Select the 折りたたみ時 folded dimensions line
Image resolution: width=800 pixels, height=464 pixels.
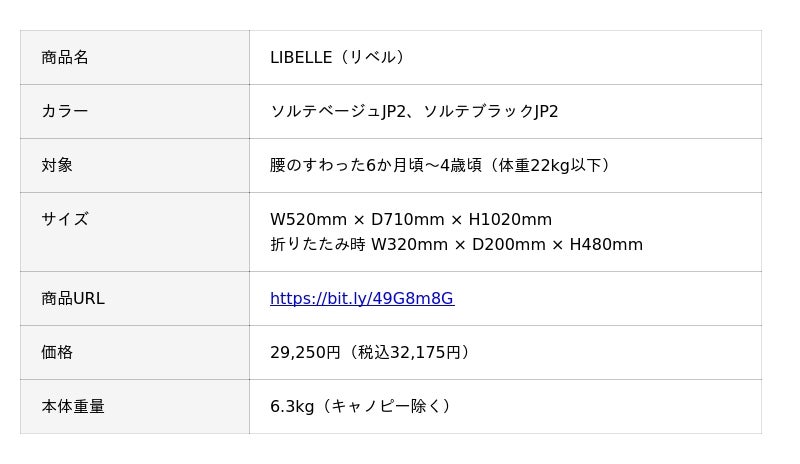(x=456, y=245)
